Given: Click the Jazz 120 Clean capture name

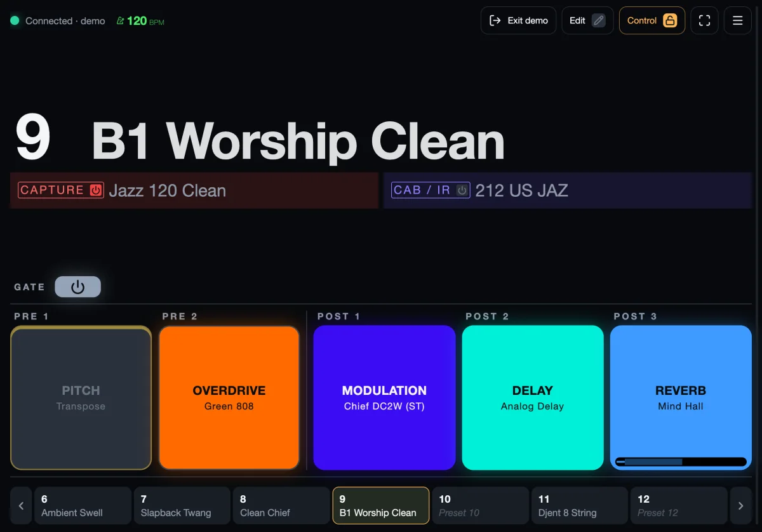Looking at the screenshot, I should coord(168,190).
